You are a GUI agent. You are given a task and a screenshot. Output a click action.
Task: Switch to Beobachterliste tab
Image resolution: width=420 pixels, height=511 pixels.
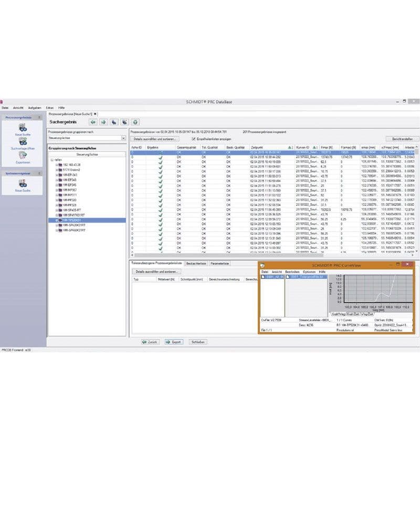point(196,263)
